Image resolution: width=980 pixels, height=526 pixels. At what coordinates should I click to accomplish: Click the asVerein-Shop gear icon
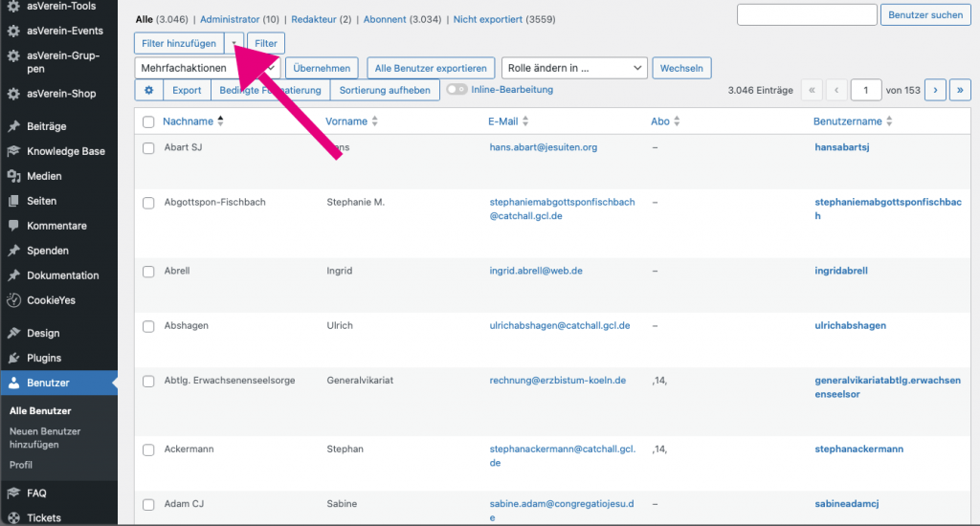coord(13,94)
